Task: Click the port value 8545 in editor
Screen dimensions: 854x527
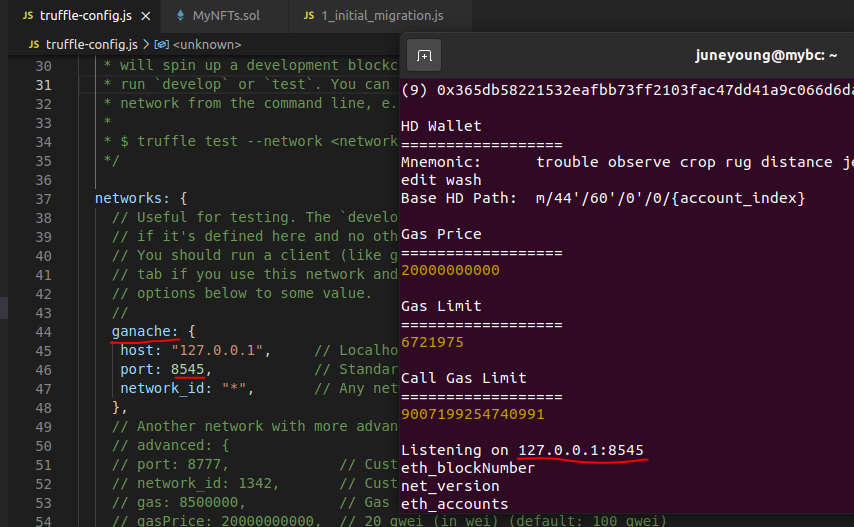Action: (187, 369)
